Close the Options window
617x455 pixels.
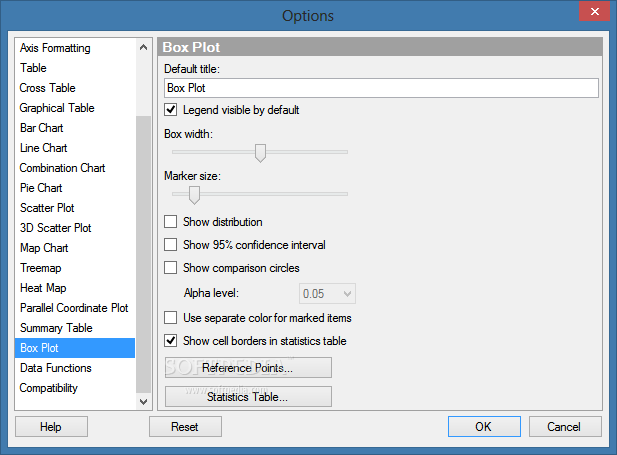tap(595, 11)
